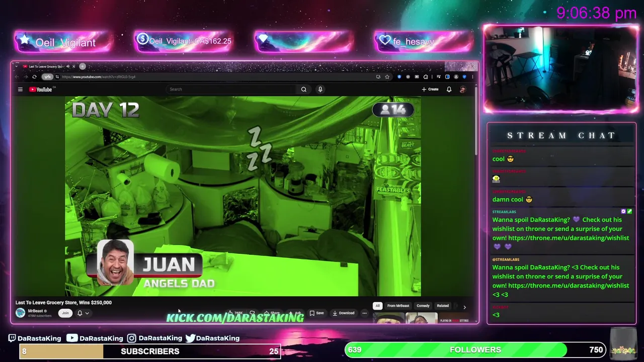Open a new browser tab
Image resolution: width=644 pixels, height=362 pixels.
83,66
